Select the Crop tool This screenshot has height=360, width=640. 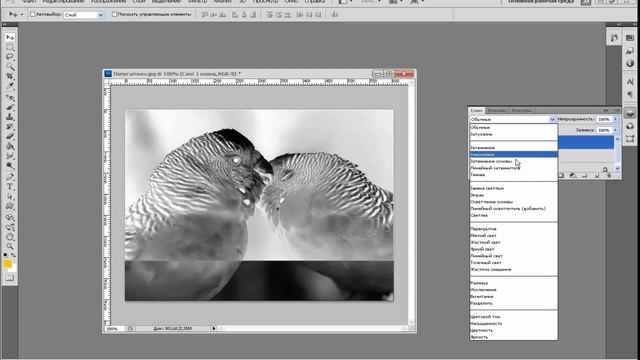[x=10, y=76]
